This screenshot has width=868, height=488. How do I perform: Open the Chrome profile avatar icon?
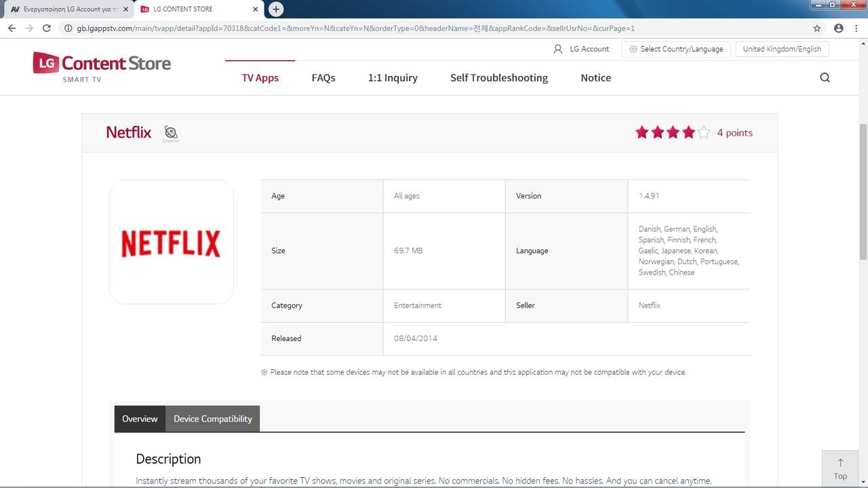click(839, 28)
